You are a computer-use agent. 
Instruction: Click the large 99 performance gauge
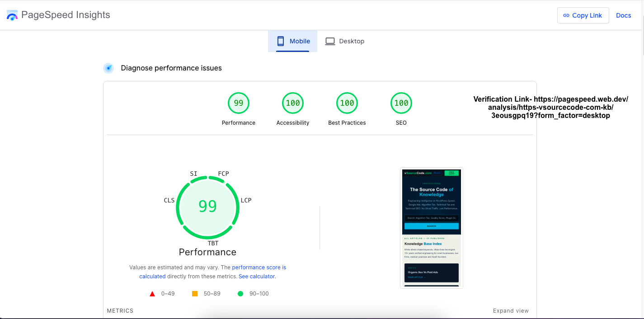click(x=207, y=206)
